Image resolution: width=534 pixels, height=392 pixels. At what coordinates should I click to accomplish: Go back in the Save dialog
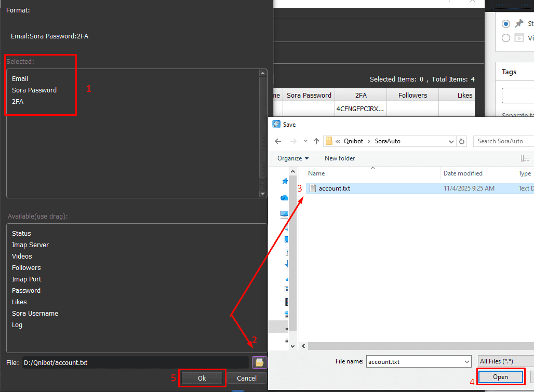278,141
